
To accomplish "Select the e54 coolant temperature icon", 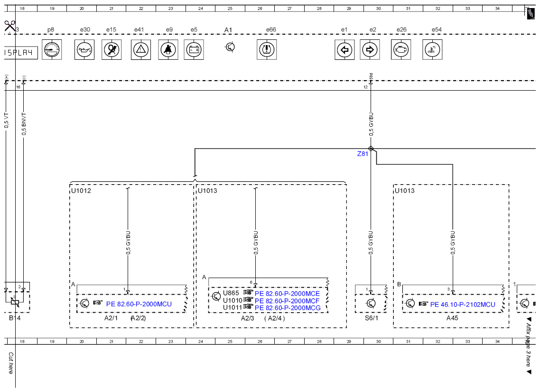I will pyautogui.click(x=433, y=50).
